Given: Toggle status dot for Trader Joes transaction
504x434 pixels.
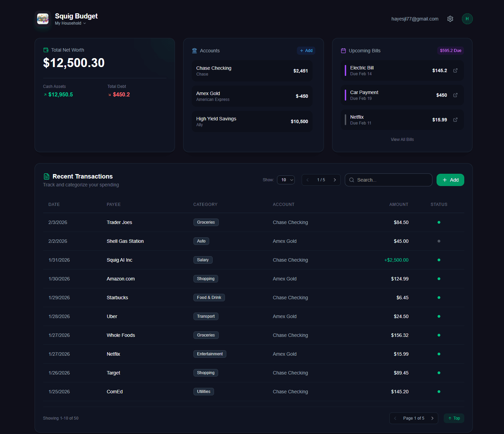Looking at the screenshot, I should click(439, 222).
